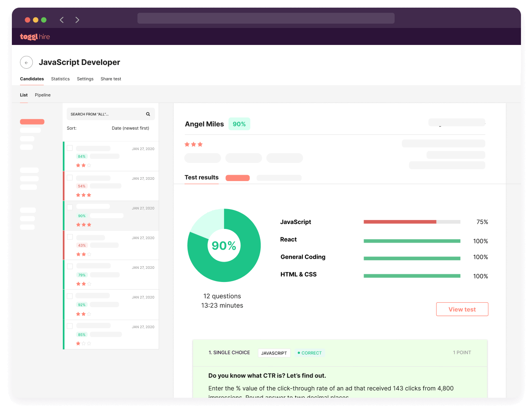The width and height of the screenshot is (532, 413).
Task: Click the '1 POINT' label
Action: (x=462, y=353)
